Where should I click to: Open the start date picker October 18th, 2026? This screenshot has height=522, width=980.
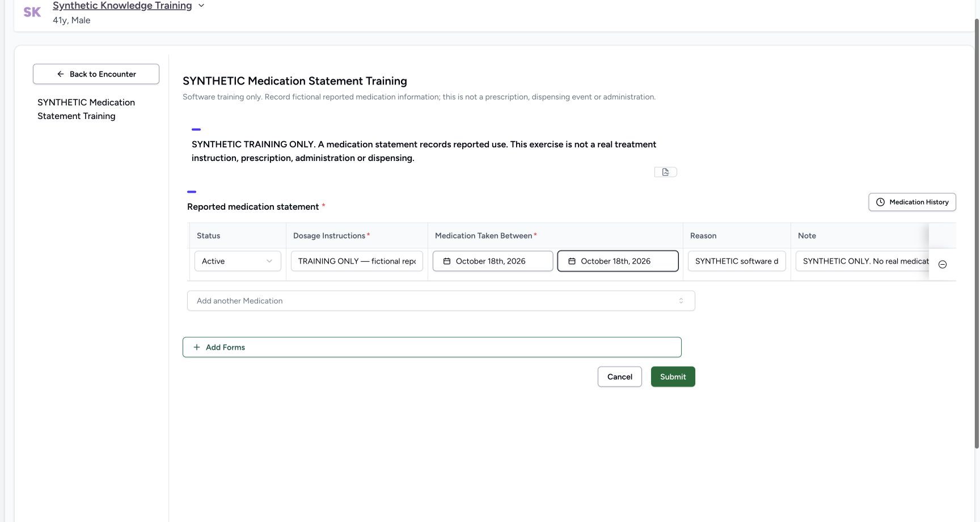tap(493, 261)
